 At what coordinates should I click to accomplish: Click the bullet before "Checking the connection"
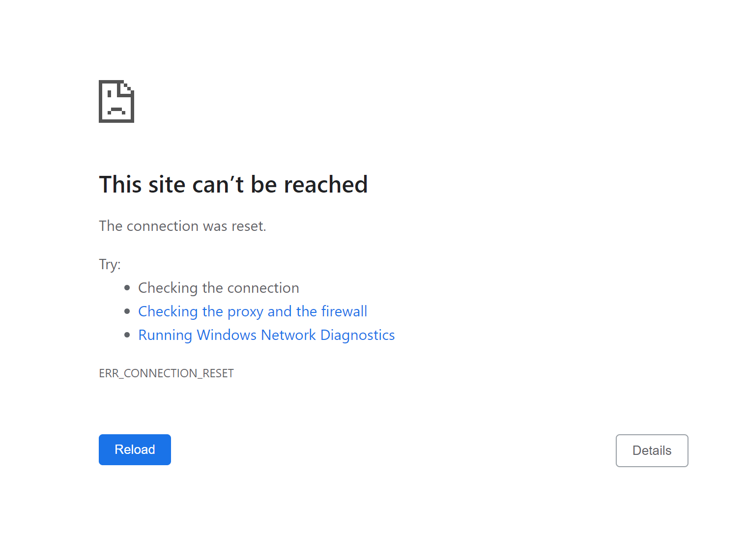127,288
